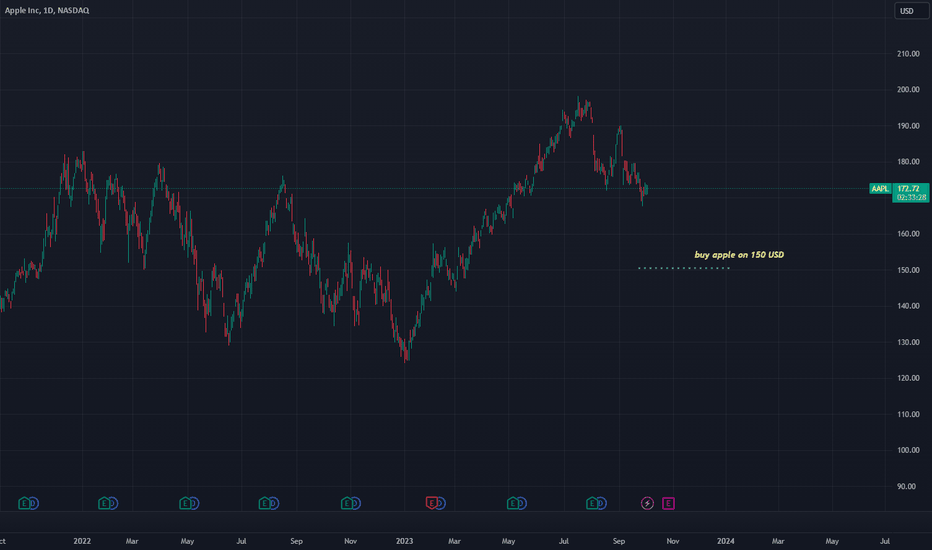The width and height of the screenshot is (932, 550).
Task: Open the dividend marker beside the red earnings icon
Action: click(x=440, y=504)
